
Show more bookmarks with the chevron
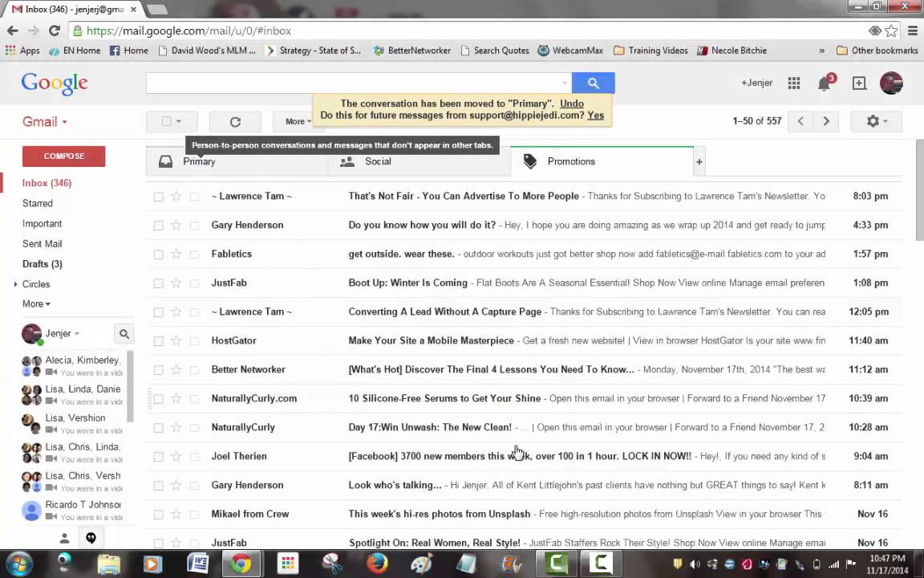click(821, 51)
